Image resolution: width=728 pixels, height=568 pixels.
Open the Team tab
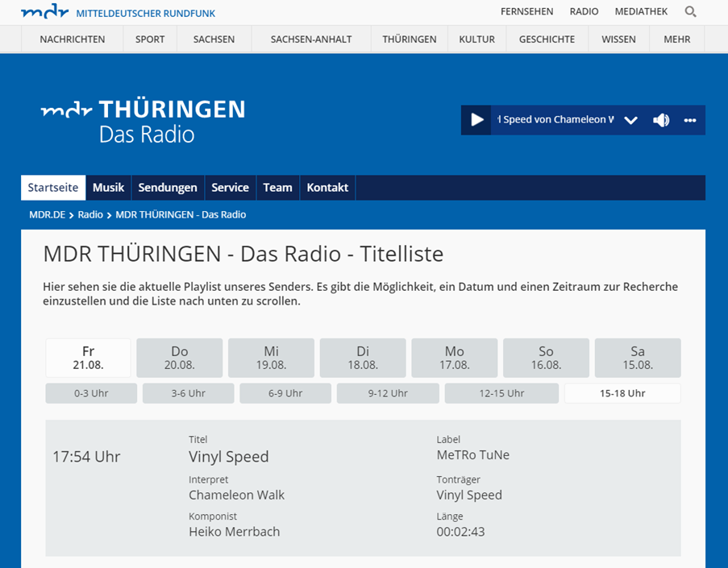(277, 188)
